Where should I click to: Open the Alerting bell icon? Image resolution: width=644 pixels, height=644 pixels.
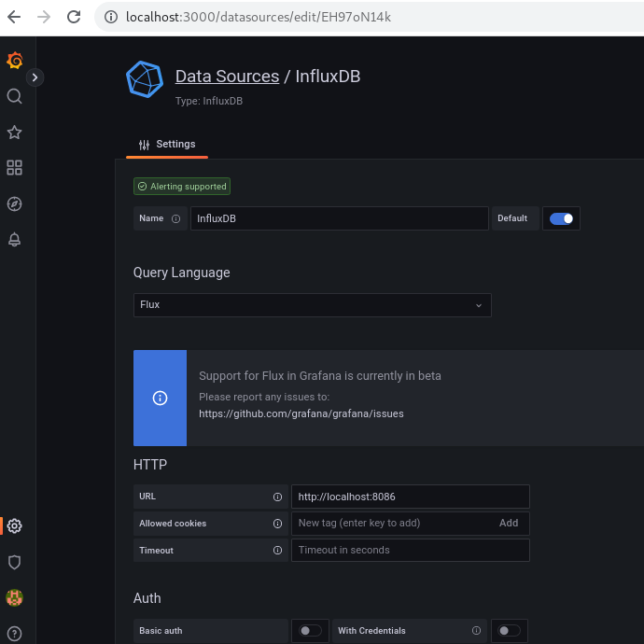pos(14,240)
